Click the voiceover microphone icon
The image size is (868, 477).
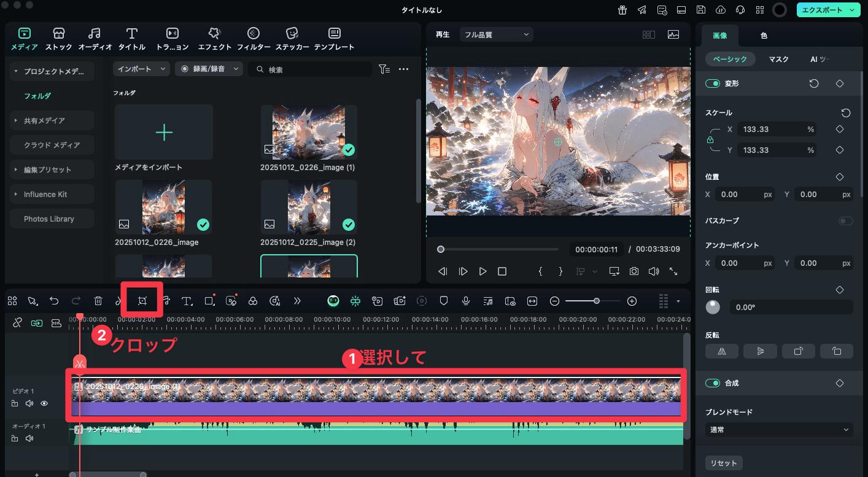click(x=466, y=301)
